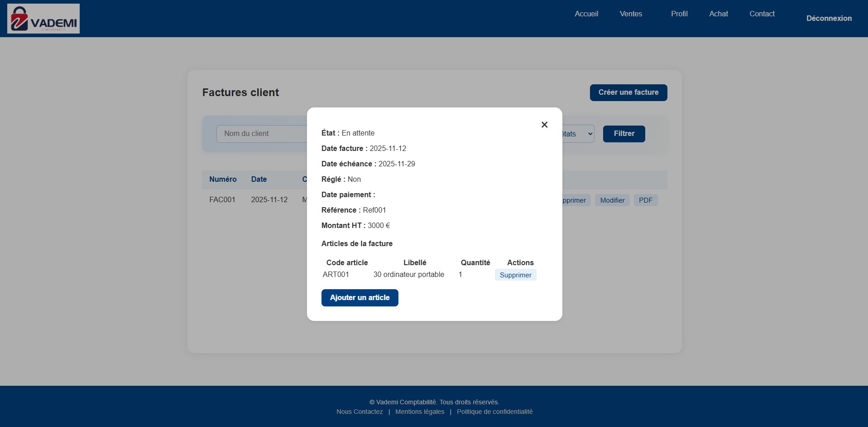Download the PDF for invoice FAC001
The width and height of the screenshot is (868, 427).
pos(645,200)
